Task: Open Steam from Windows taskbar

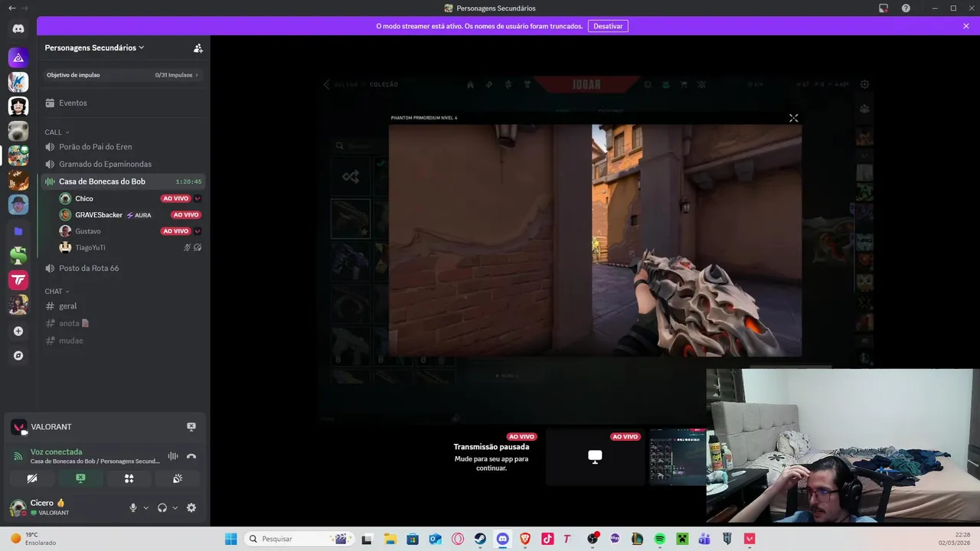Action: pos(480,539)
